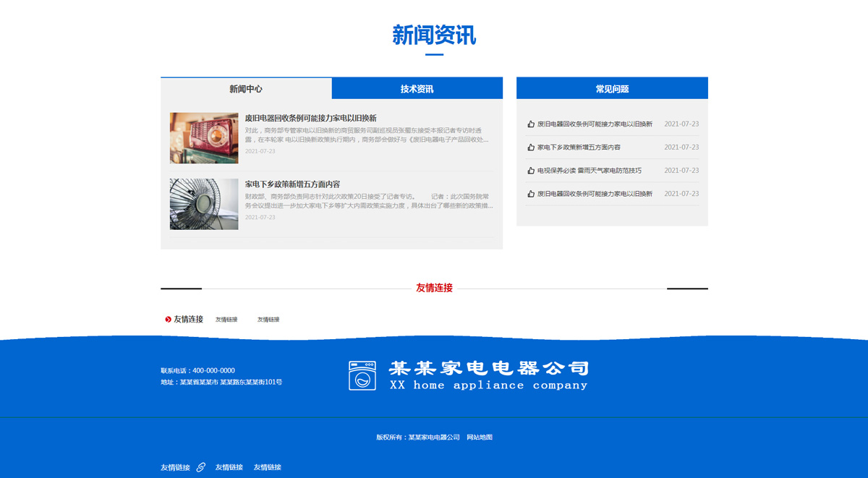Open the electric fan article thumbnail
This screenshot has height=478, width=868.
click(204, 204)
